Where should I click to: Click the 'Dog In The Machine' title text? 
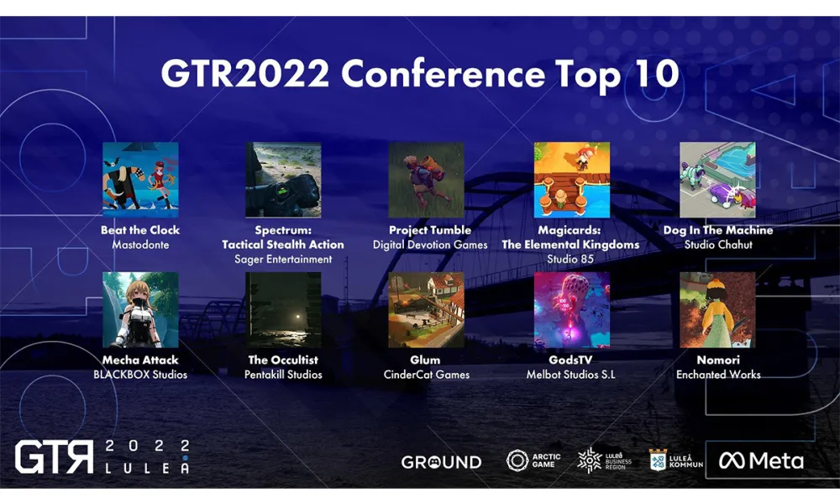click(718, 230)
